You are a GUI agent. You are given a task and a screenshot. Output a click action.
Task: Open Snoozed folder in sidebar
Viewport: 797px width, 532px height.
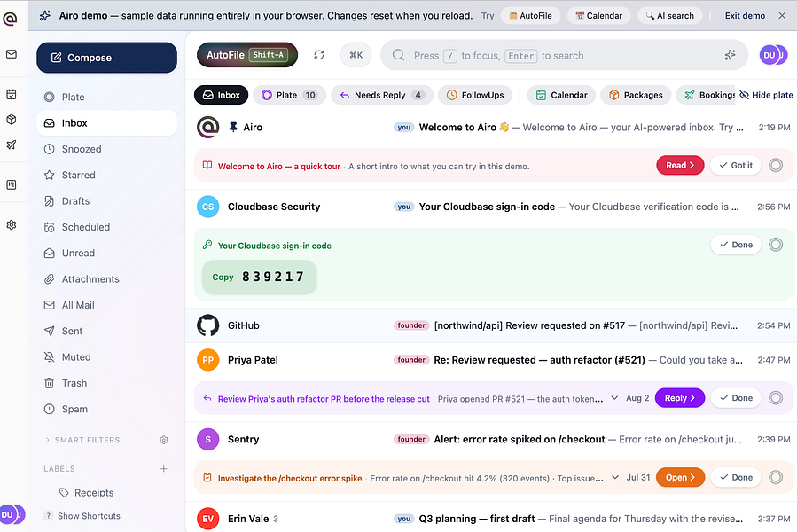[x=106, y=149]
